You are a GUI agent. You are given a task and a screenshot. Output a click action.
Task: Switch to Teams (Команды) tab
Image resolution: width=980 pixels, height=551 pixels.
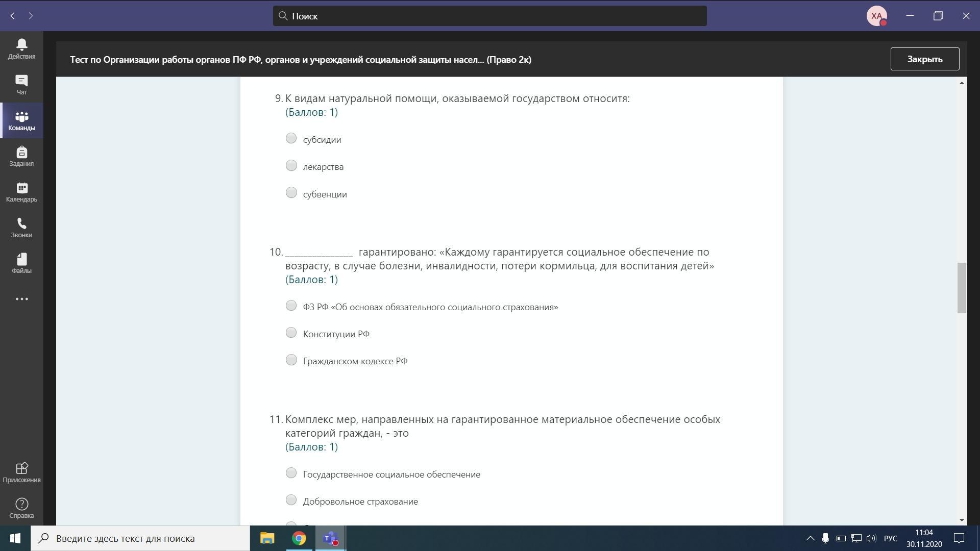21,120
